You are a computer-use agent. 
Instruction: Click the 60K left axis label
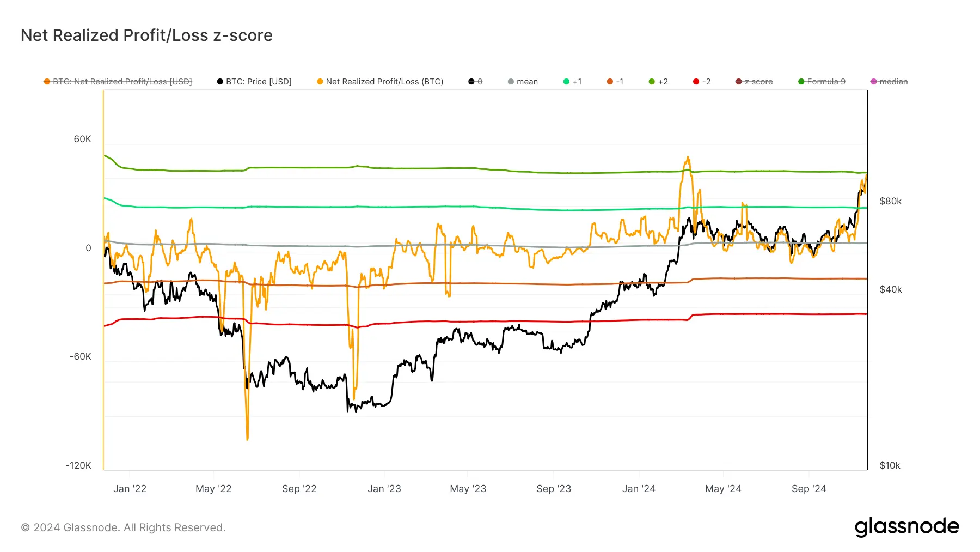pyautogui.click(x=83, y=139)
